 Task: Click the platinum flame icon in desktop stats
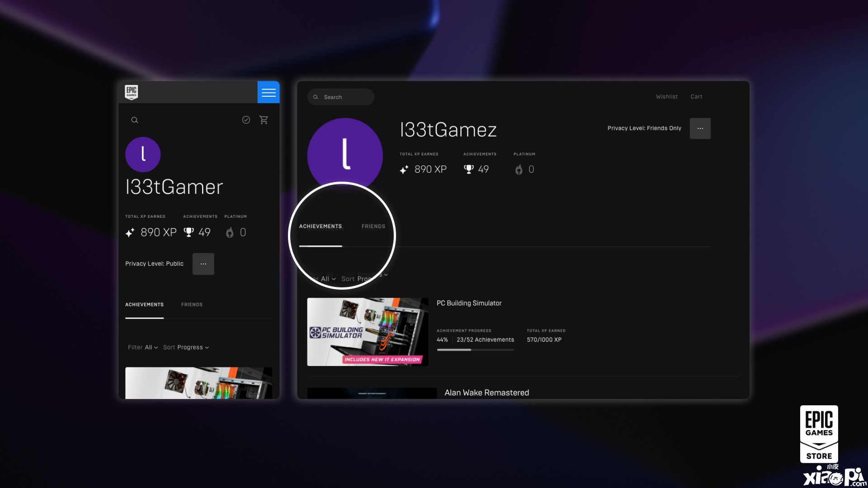click(x=519, y=169)
